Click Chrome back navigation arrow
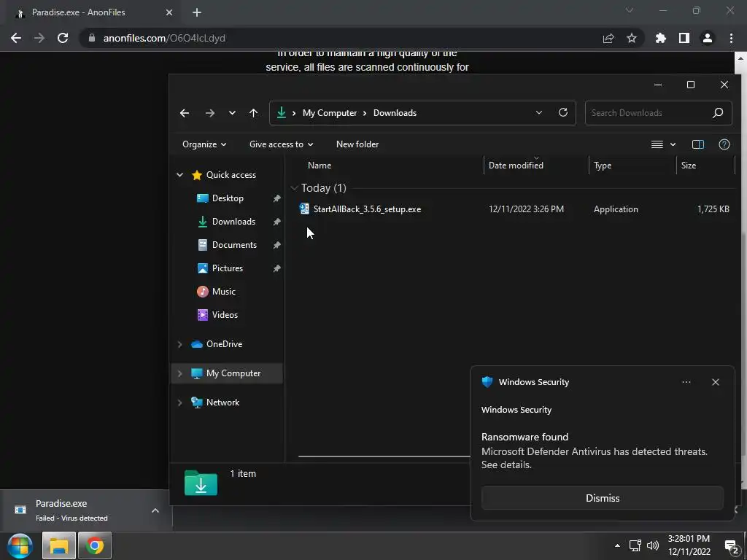 [x=16, y=38]
